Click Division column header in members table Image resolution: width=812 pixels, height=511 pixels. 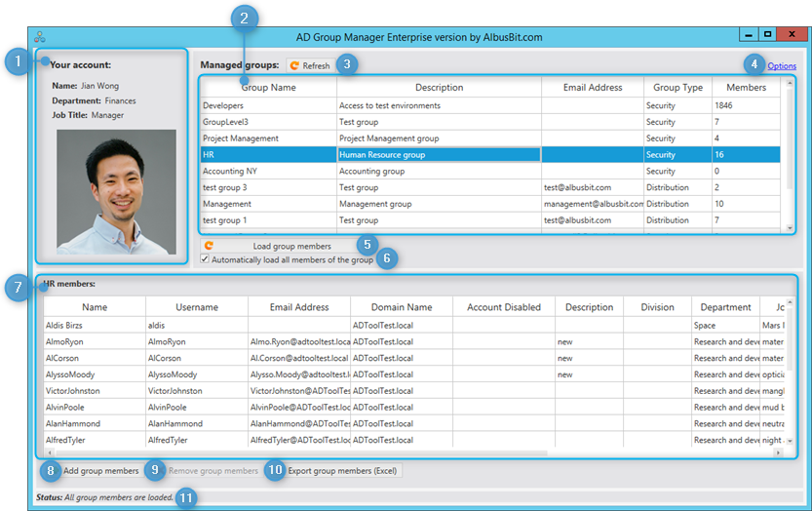[x=657, y=307]
